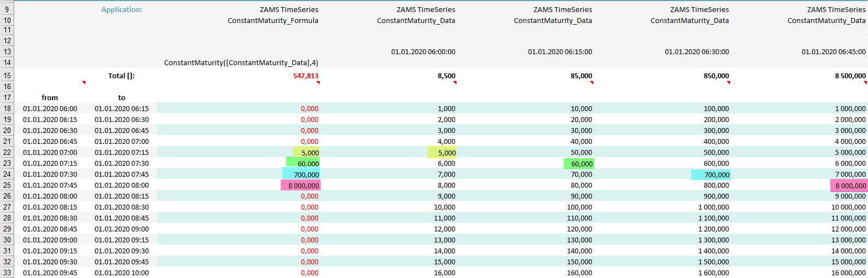This screenshot has height=278, width=868.
Task: Select the Total []: label cell
Action: click(121, 76)
